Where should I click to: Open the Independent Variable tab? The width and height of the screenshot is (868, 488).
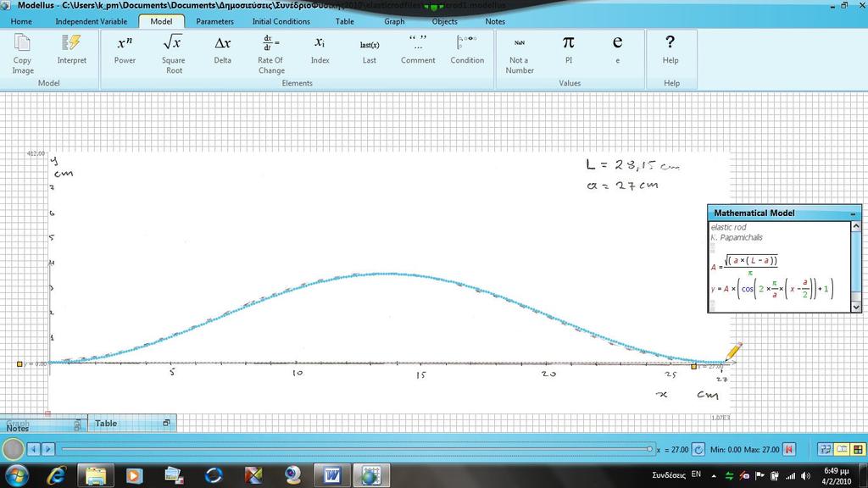click(92, 21)
